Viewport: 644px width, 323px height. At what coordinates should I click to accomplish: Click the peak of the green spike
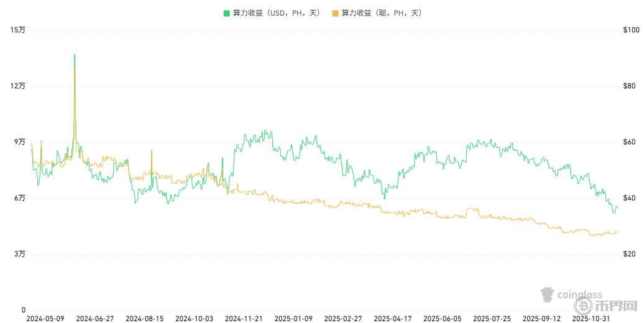tap(75, 55)
